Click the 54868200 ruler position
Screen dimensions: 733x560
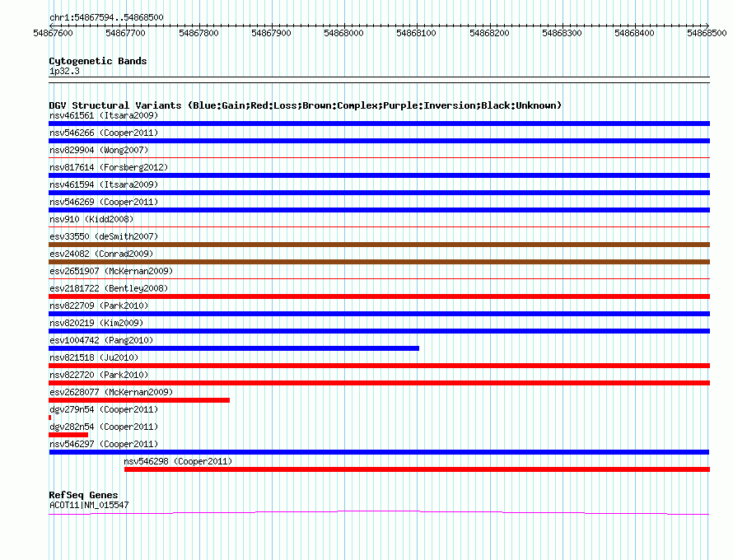(489, 33)
